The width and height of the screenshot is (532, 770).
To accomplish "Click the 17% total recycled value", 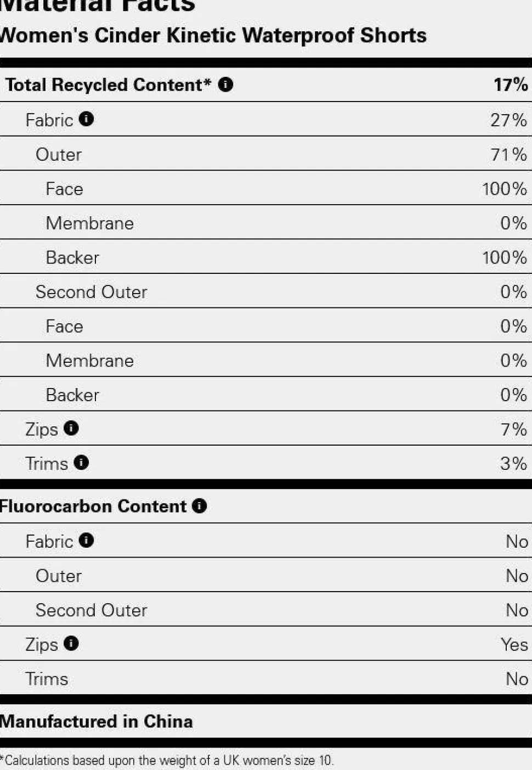I will (511, 85).
